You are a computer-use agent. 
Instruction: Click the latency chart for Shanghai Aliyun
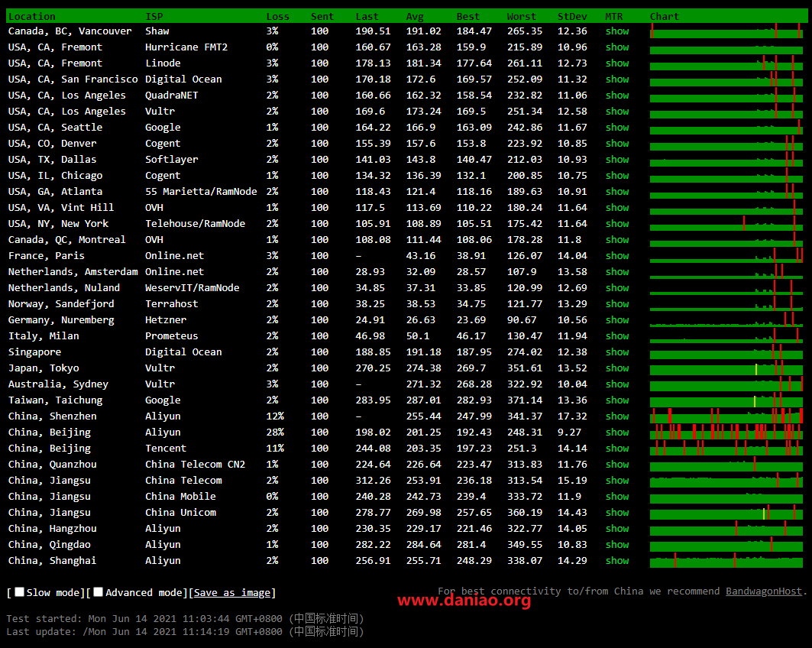click(726, 560)
